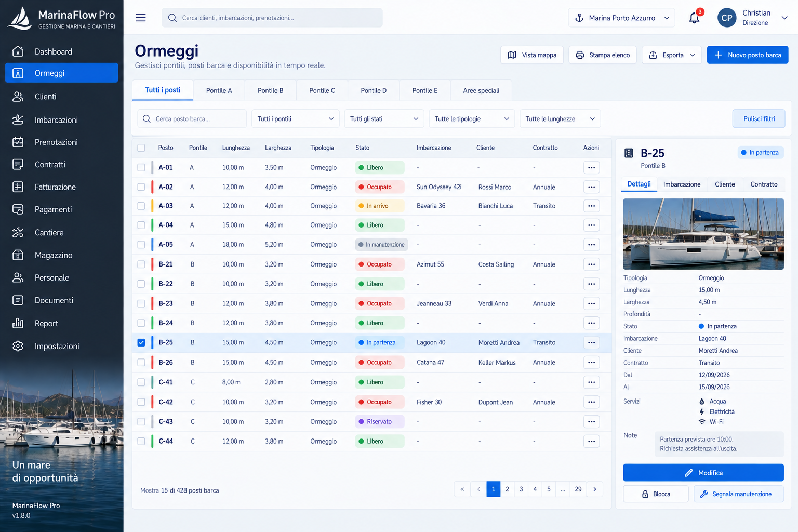This screenshot has height=532, width=798.
Task: Uncheck the selected B-25 row checkbox
Action: [x=141, y=343]
